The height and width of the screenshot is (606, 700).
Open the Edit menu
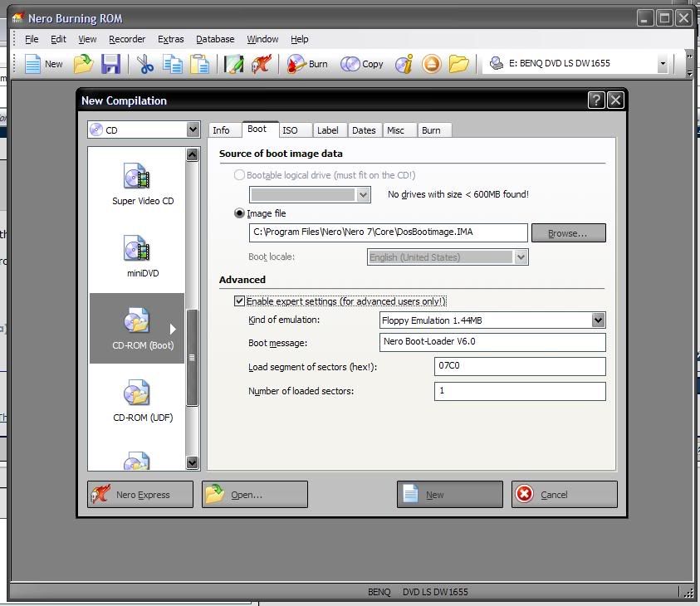click(x=58, y=39)
